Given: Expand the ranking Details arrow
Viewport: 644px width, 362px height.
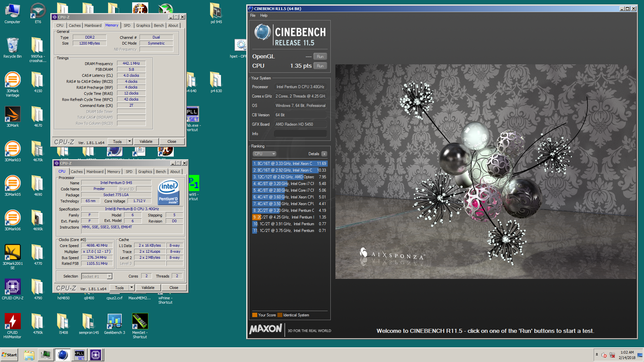Looking at the screenshot, I should point(324,154).
